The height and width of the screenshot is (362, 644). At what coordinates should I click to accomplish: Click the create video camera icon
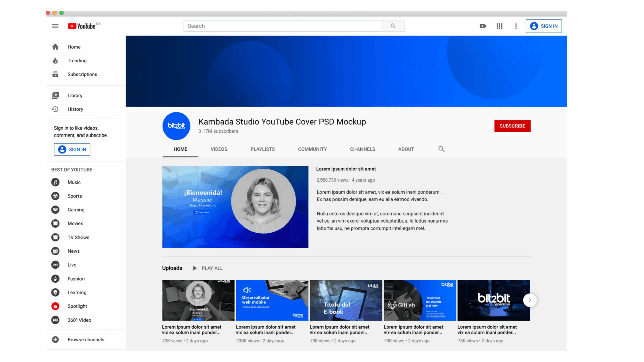(483, 26)
